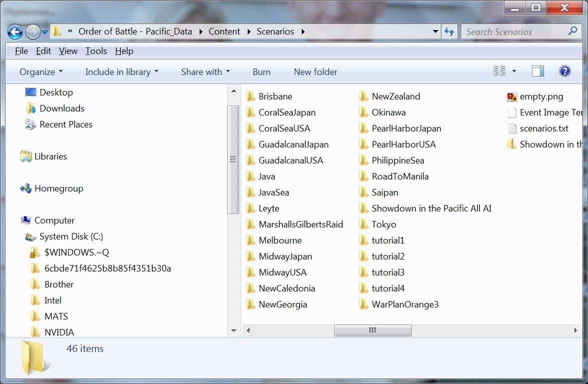Open the File menu
This screenshot has width=588, height=384.
[22, 51]
